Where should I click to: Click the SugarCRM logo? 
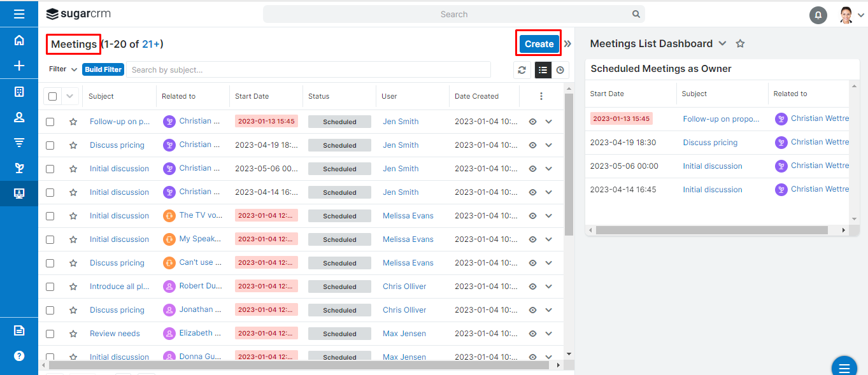click(78, 14)
